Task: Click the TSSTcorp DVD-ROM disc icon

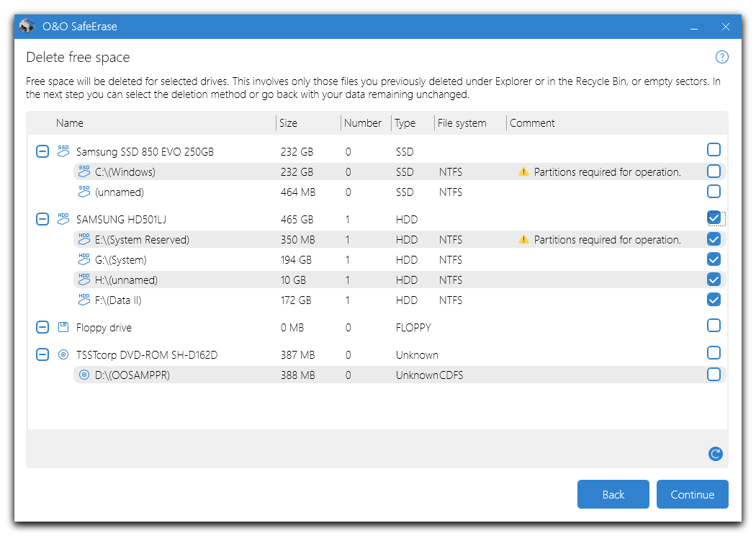Action: (x=63, y=355)
